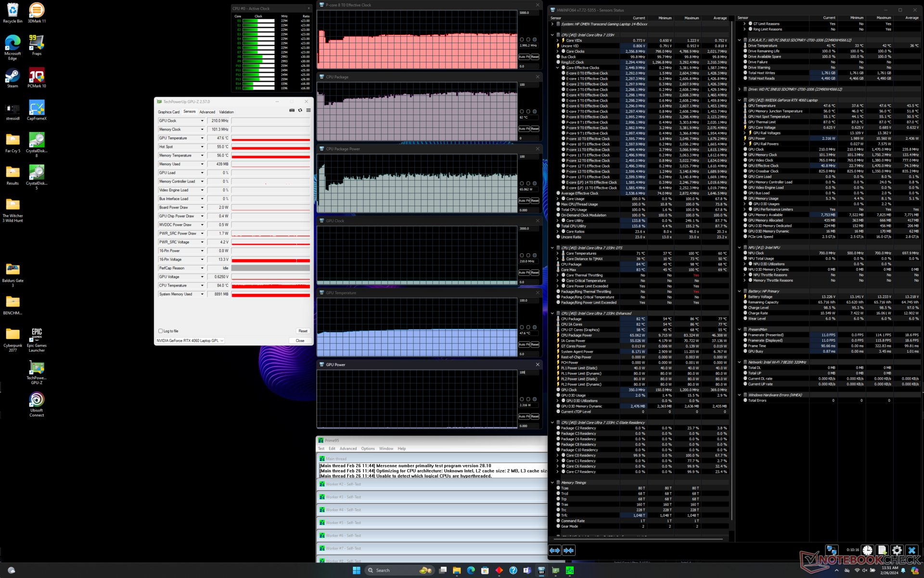Open HWiNFO settings gear icon
This screenshot has width=924, height=578.
(x=897, y=550)
